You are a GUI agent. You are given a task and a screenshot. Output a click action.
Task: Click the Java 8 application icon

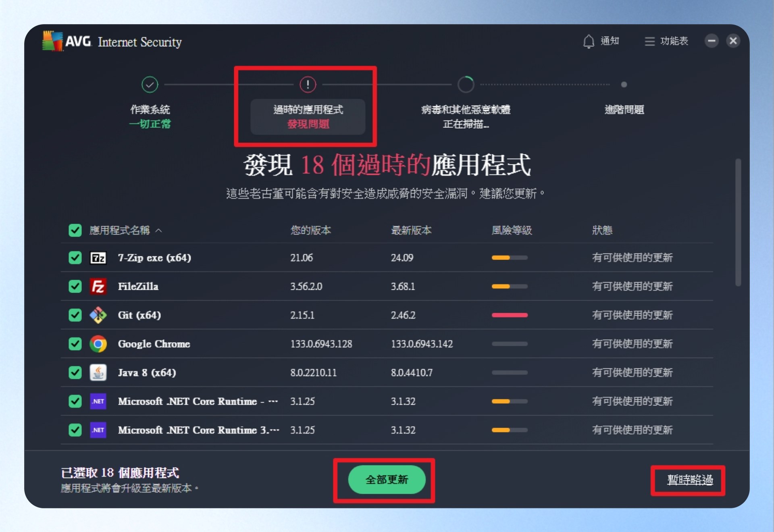tap(98, 372)
